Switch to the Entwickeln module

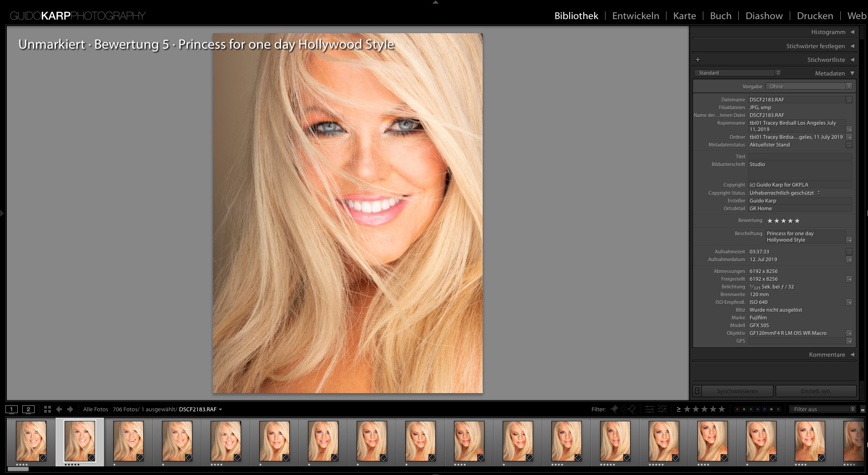[636, 15]
